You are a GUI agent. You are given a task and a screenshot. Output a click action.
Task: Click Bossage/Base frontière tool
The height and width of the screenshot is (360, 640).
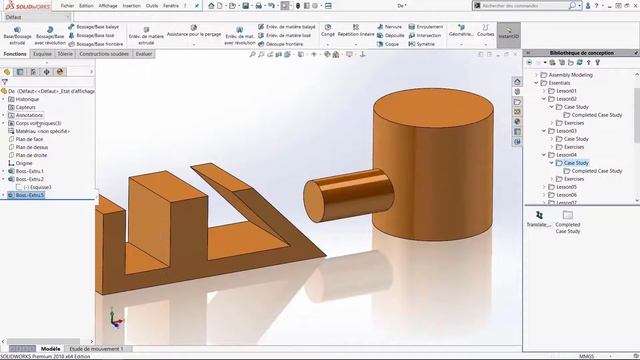click(96, 44)
